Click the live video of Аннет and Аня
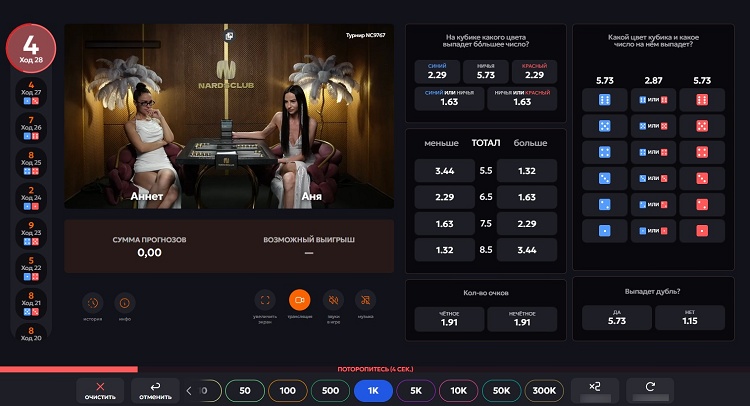The height and width of the screenshot is (406, 750). click(x=229, y=116)
